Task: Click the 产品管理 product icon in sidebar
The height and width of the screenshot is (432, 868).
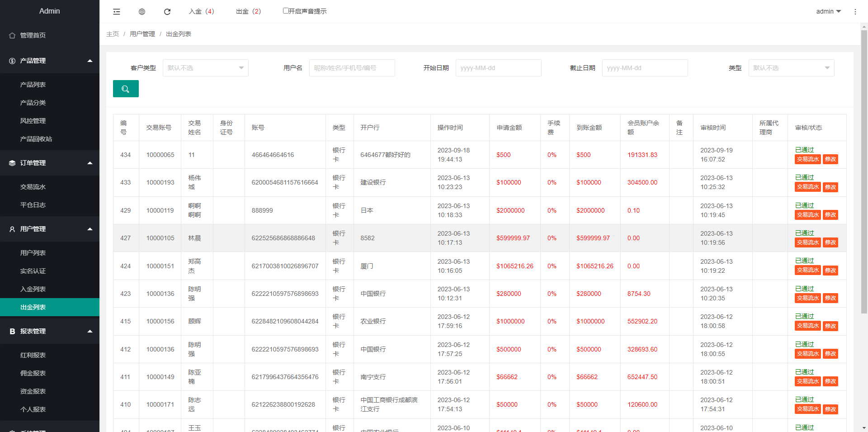Action: point(12,61)
